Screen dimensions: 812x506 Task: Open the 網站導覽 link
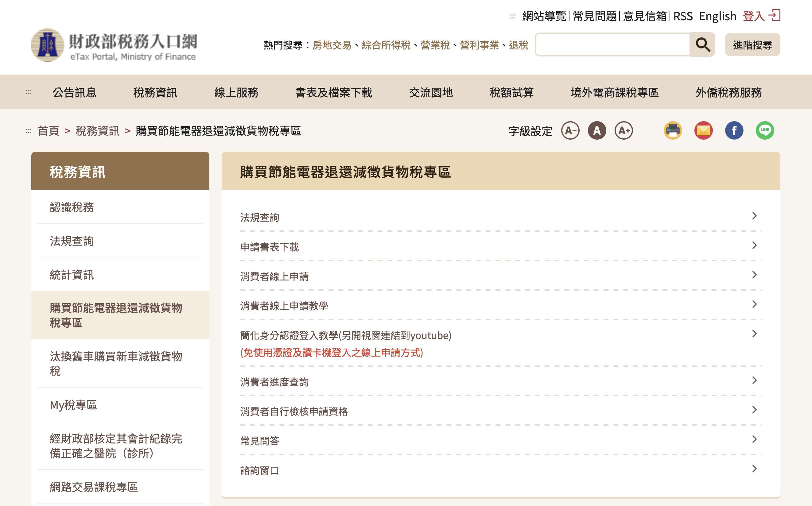[x=544, y=16]
